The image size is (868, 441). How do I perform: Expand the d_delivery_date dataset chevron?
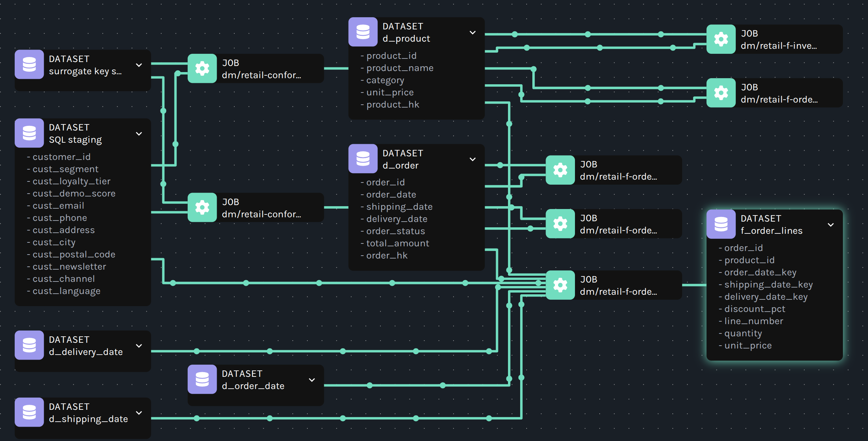(139, 346)
